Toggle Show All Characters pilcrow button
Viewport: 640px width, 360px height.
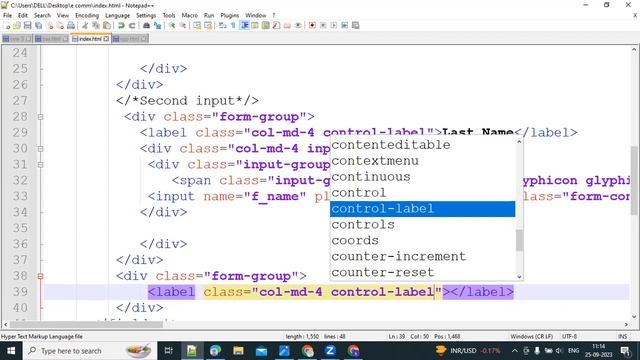pyautogui.click(x=233, y=25)
